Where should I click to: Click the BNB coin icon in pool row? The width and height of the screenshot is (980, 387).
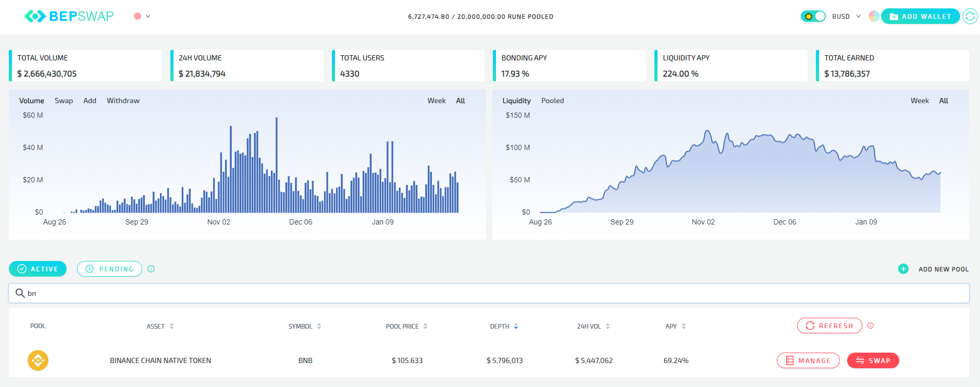(38, 360)
